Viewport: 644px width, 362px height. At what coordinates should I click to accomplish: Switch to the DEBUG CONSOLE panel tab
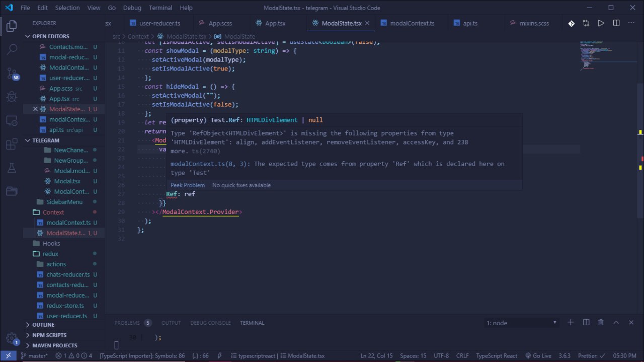[x=210, y=323]
